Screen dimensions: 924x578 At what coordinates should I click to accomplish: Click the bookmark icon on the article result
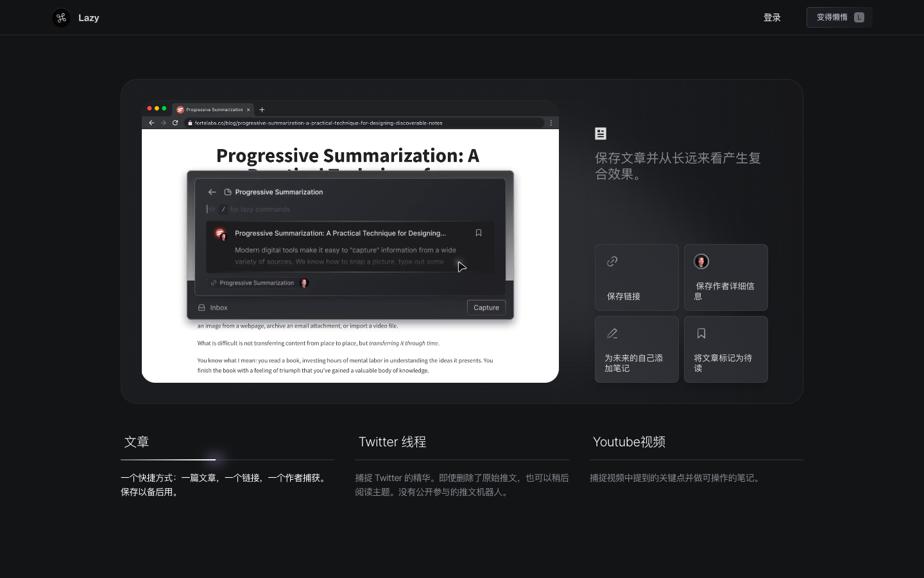479,233
